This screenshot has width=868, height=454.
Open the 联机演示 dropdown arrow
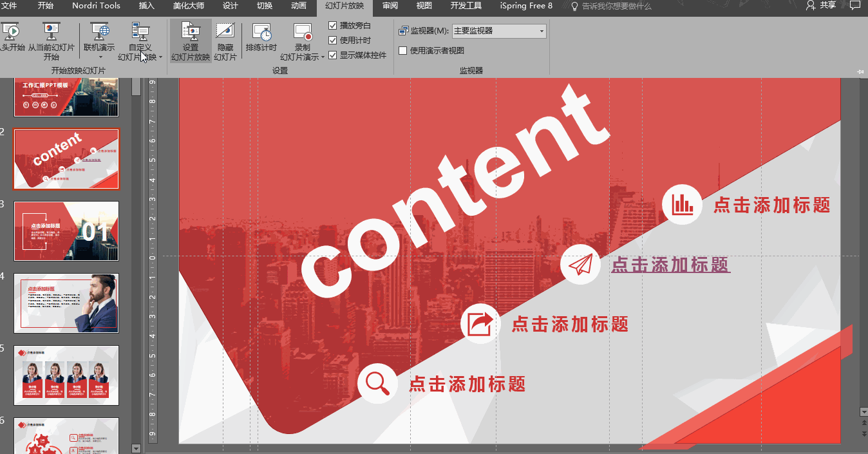100,57
